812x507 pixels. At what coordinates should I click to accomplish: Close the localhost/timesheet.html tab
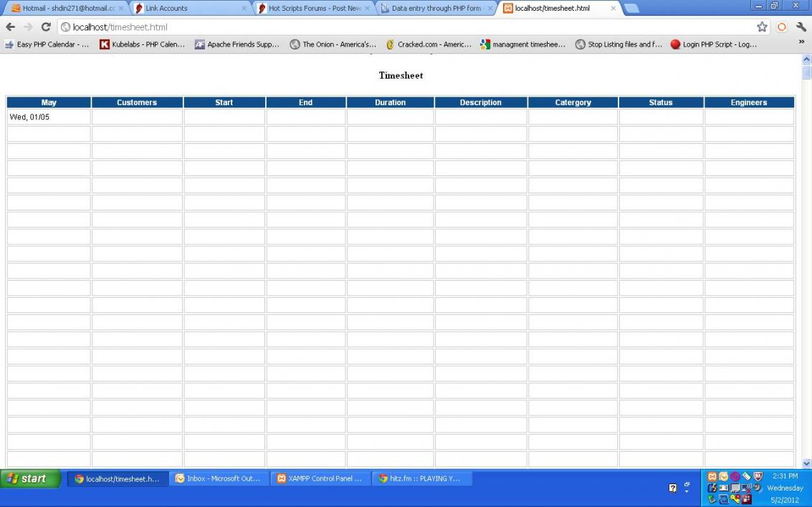point(613,9)
